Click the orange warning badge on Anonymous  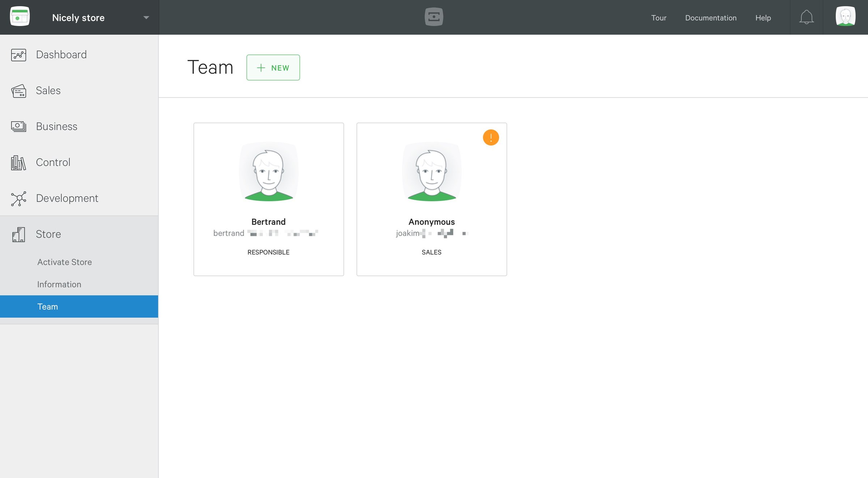coord(491,137)
